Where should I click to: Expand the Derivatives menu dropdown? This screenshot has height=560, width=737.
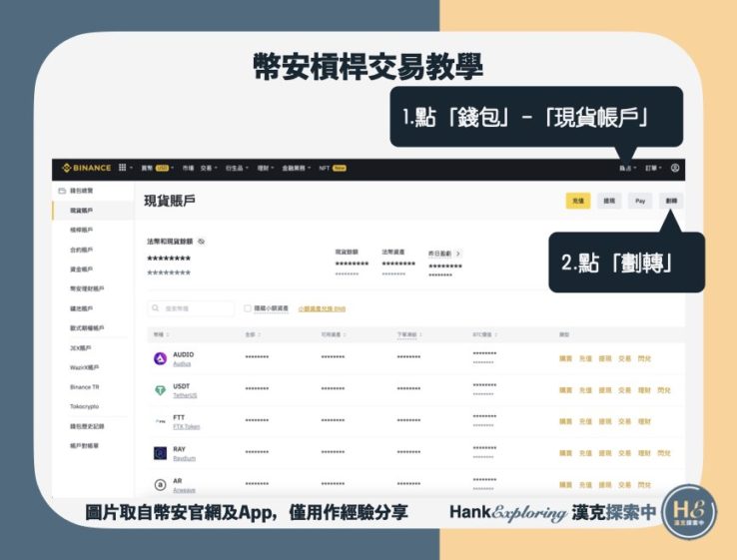pos(237,168)
